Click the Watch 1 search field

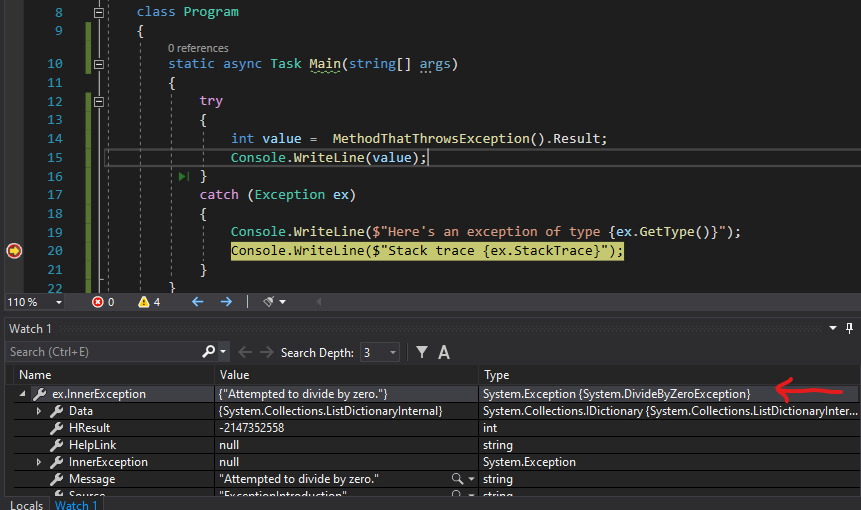pyautogui.click(x=104, y=352)
